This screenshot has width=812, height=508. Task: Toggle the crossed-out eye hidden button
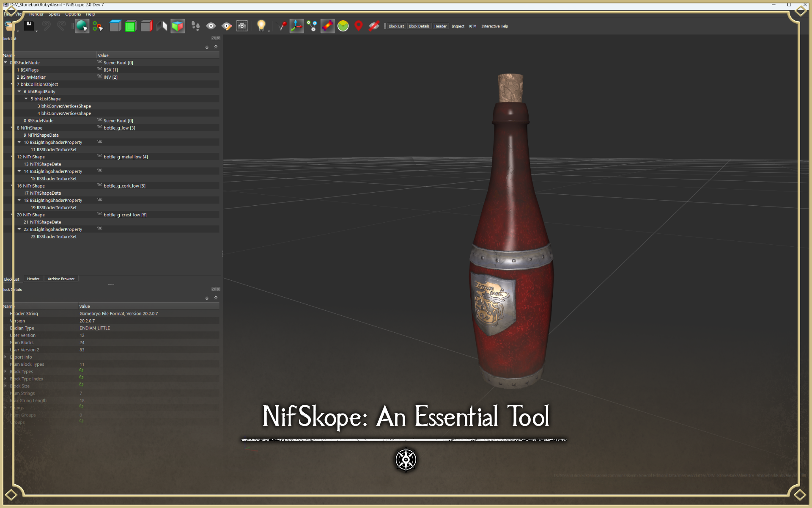tap(374, 26)
